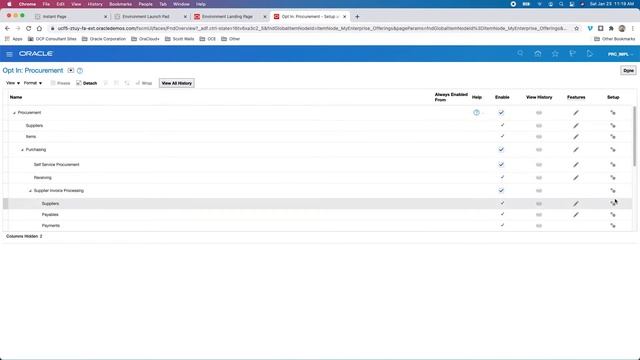The height and width of the screenshot is (360, 640).
Task: Toggle Enable checkbox for Purchasing
Action: coord(501,149)
